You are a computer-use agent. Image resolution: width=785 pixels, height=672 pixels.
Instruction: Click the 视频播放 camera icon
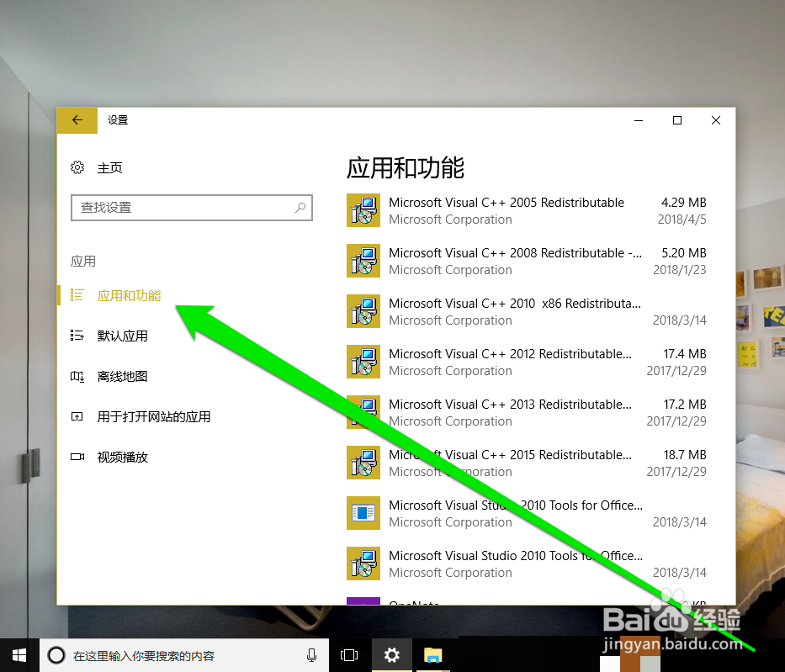pos(77,457)
